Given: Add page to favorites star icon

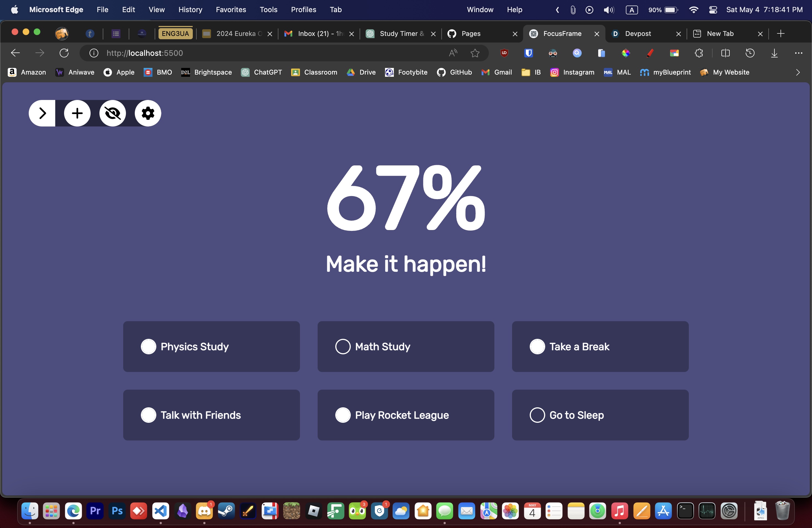Looking at the screenshot, I should point(475,53).
